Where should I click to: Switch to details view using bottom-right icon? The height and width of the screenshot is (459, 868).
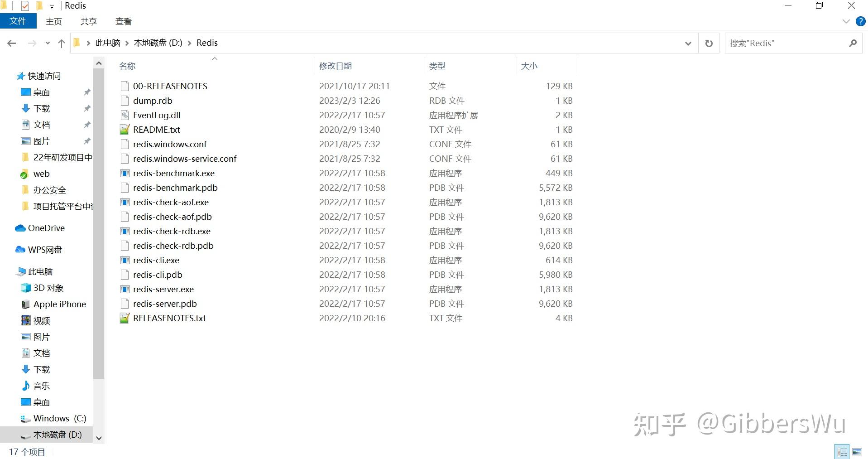[842, 451]
